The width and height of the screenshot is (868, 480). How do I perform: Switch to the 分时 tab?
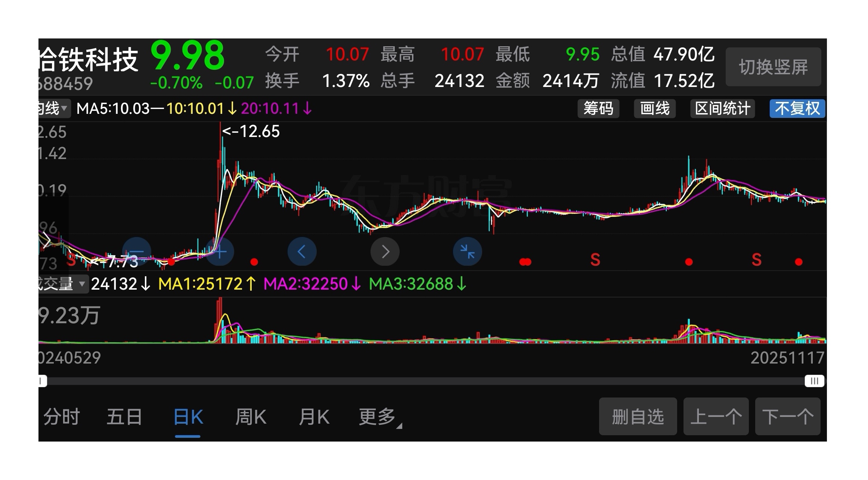tap(62, 417)
